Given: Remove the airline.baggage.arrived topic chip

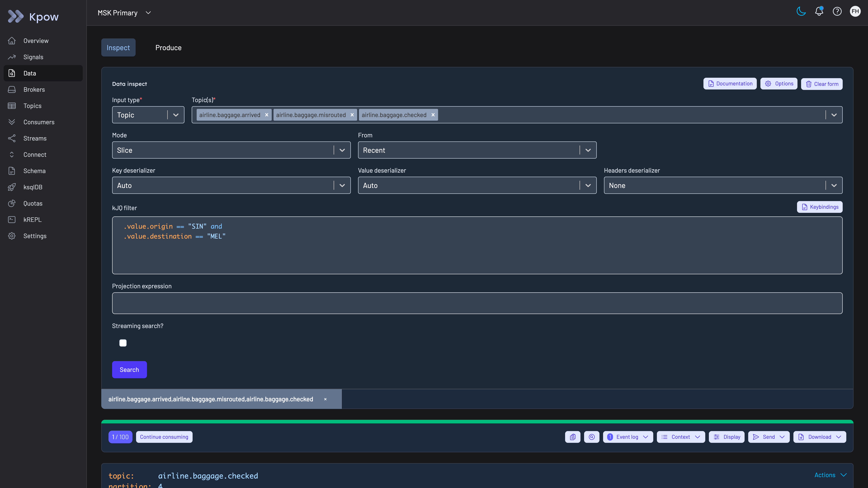Looking at the screenshot, I should pyautogui.click(x=267, y=115).
